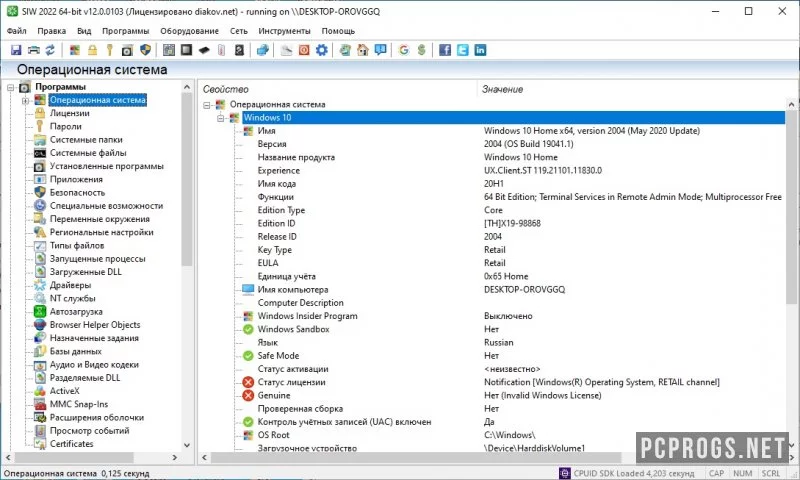
Task: Click the Статус лицензии row
Action: [x=291, y=382]
